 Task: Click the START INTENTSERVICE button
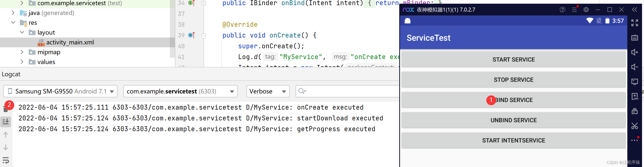[514, 141]
